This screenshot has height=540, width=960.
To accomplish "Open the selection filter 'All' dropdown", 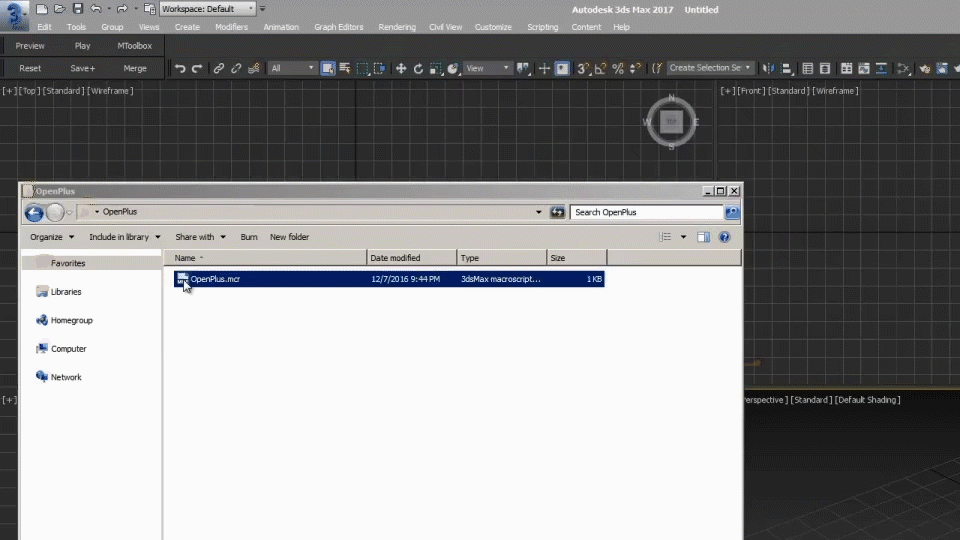I will tap(291, 69).
